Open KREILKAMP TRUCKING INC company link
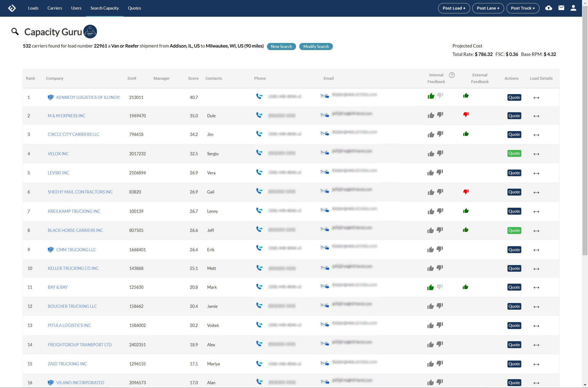The height and width of the screenshot is (388, 588). click(x=74, y=211)
